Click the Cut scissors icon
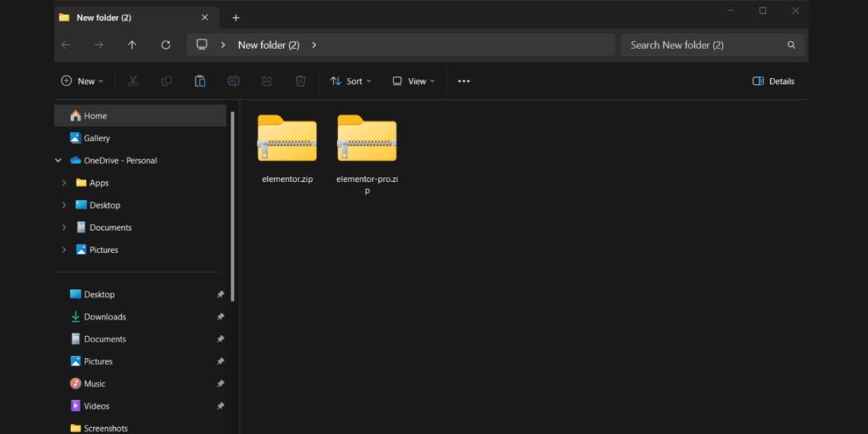Image resolution: width=868 pixels, height=434 pixels. pos(133,81)
